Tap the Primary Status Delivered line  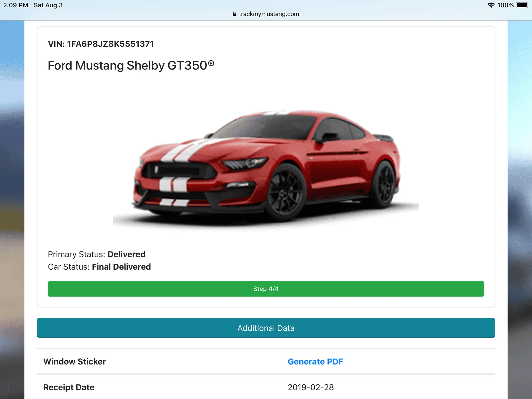tap(97, 254)
